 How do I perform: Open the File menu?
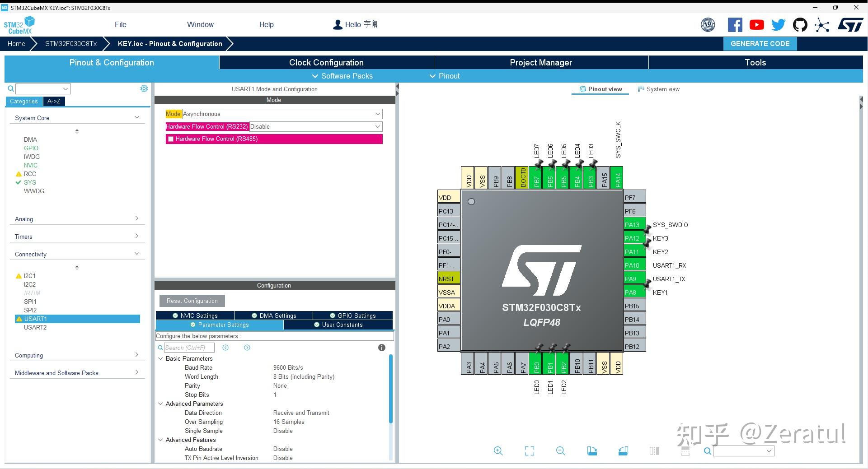point(121,24)
